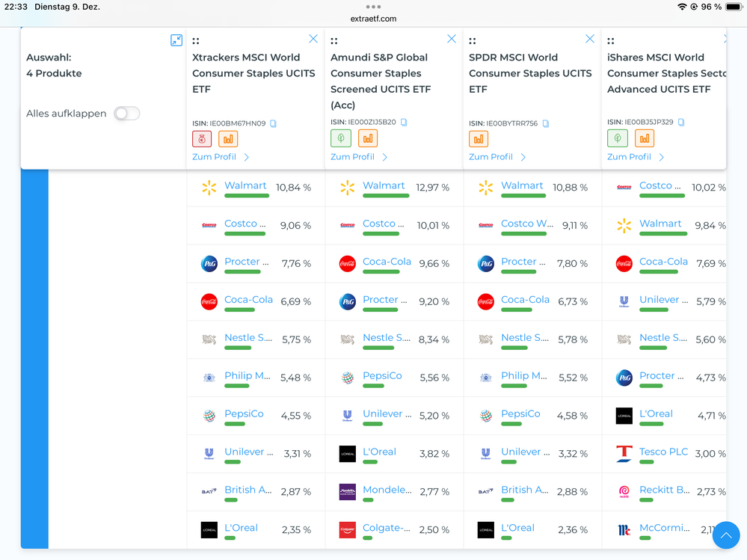Copy ISIN of Xtrackers MSCI World ETF
The width and height of the screenshot is (747, 560).
pyautogui.click(x=274, y=123)
